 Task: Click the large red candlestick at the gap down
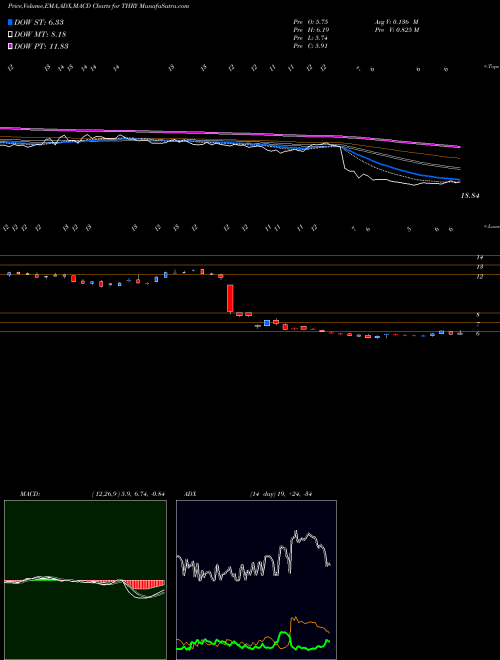click(x=230, y=298)
